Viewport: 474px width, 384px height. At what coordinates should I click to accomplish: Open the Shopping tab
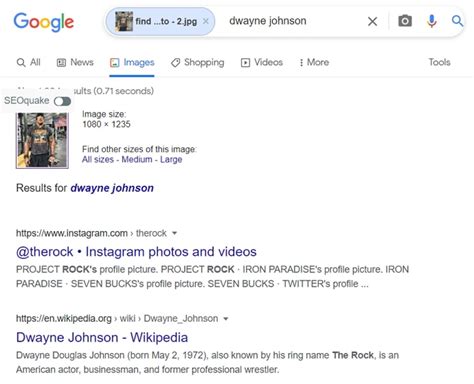pos(197,62)
